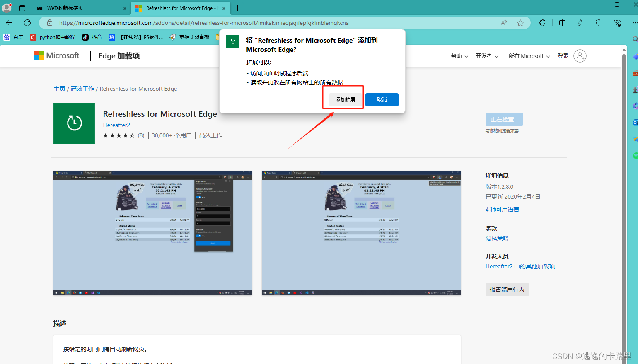Click the 正在检查... button
Viewport: 638px width, 364px height.
504,119
